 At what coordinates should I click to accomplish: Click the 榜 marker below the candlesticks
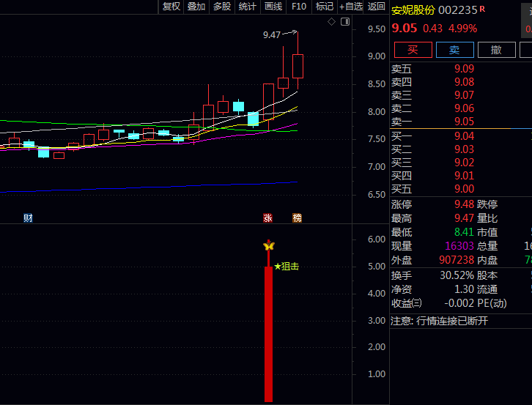pyautogui.click(x=297, y=218)
